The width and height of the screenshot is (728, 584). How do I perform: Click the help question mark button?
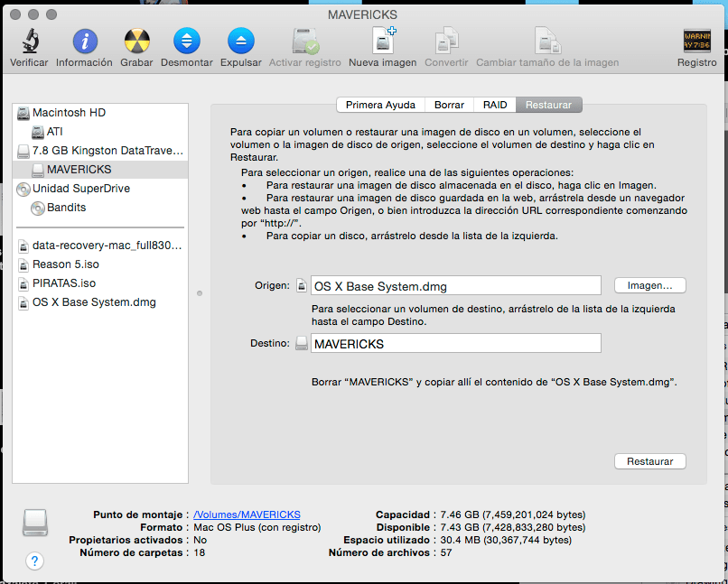[34, 561]
